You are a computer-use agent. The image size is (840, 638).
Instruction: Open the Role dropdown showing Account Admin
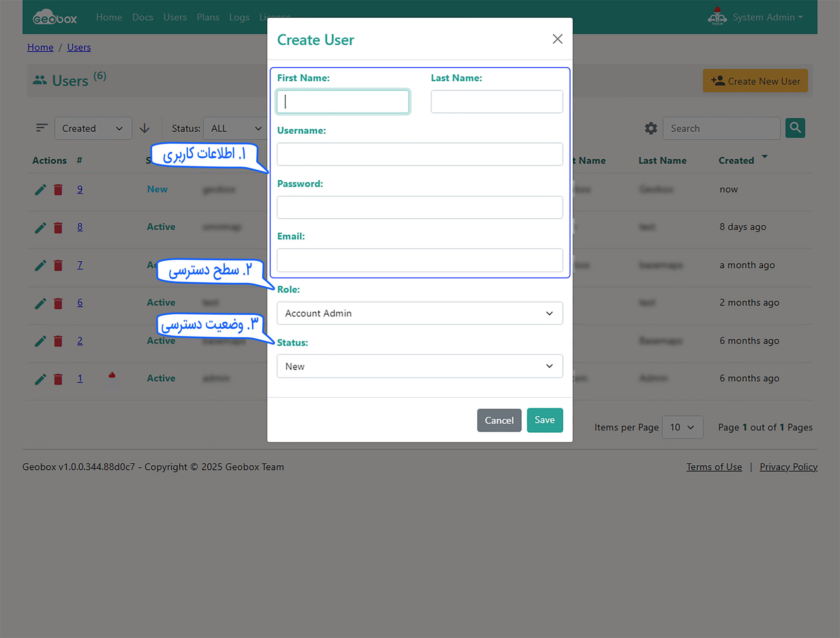419,313
